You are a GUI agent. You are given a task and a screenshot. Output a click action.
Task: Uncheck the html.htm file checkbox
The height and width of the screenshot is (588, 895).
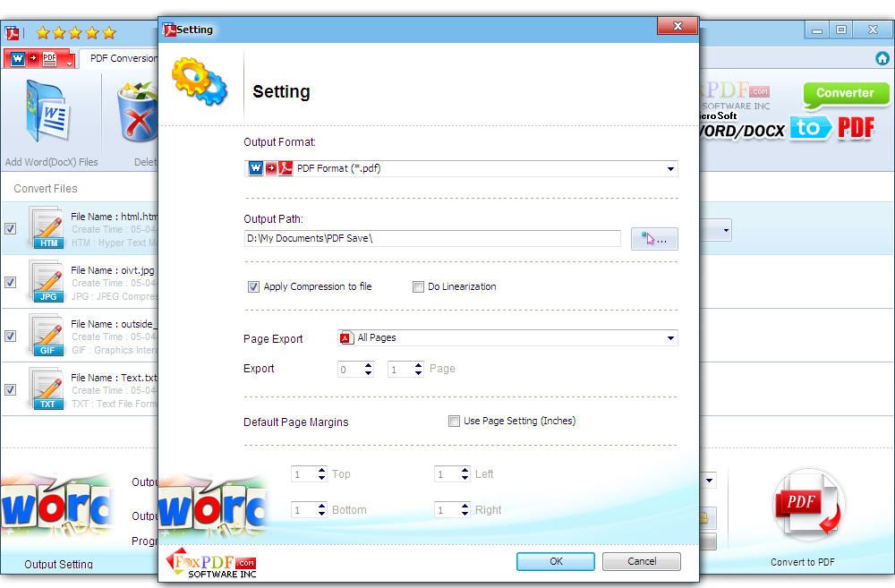click(x=10, y=228)
